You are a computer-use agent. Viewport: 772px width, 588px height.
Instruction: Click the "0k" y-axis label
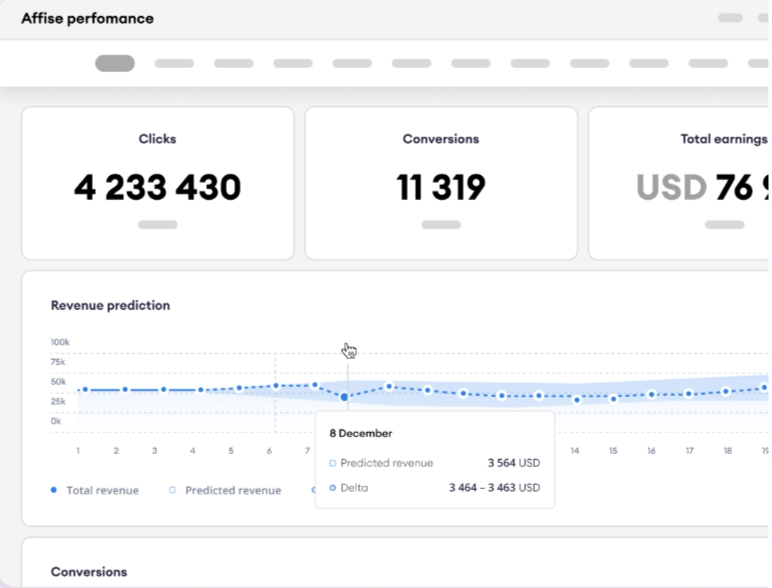pos(56,421)
